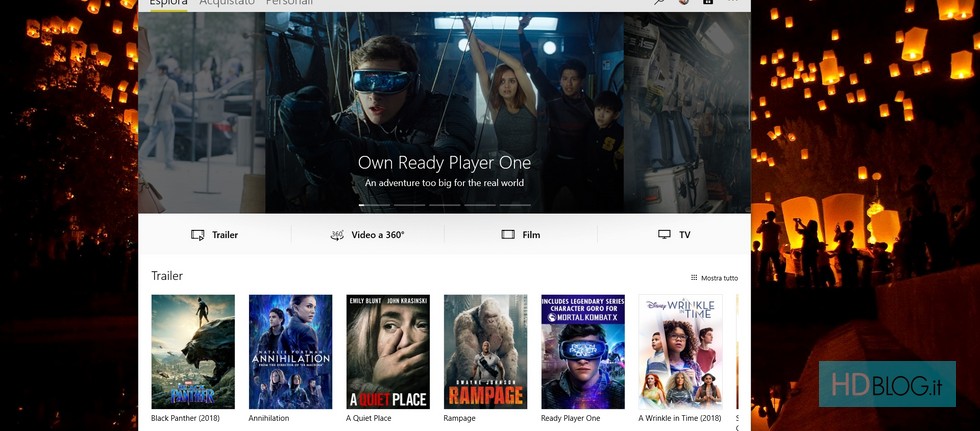Select the last carousel page indicator
Image resolution: width=980 pixels, height=431 pixels.
click(x=515, y=205)
